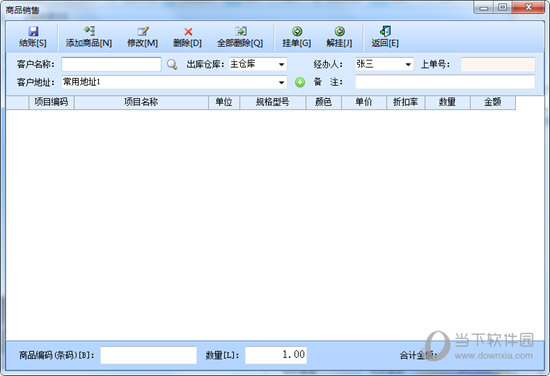Click the 结账[S] checkout save icon
Screen dimensions: 550x376
pyautogui.click(x=33, y=31)
